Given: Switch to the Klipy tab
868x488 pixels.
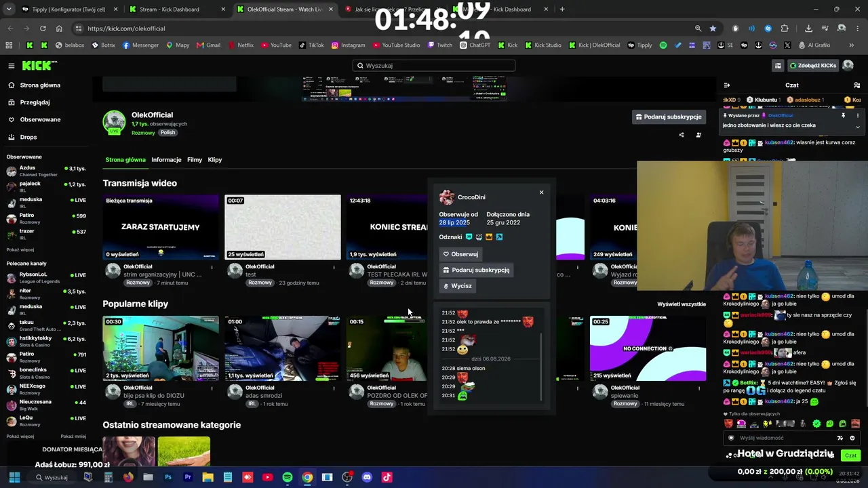Looking at the screenshot, I should pyautogui.click(x=215, y=160).
